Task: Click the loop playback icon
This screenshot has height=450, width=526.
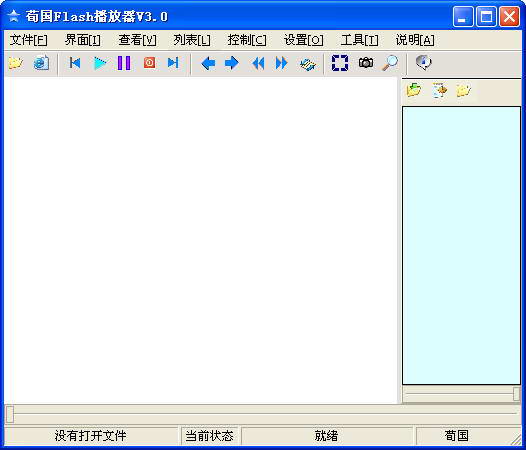Action: (307, 64)
